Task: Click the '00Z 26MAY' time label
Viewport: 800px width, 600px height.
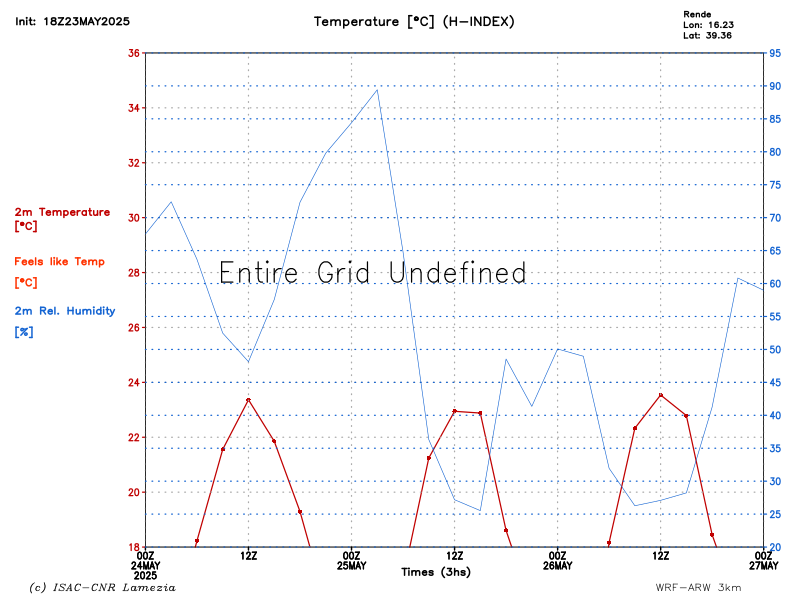Action: click(558, 560)
